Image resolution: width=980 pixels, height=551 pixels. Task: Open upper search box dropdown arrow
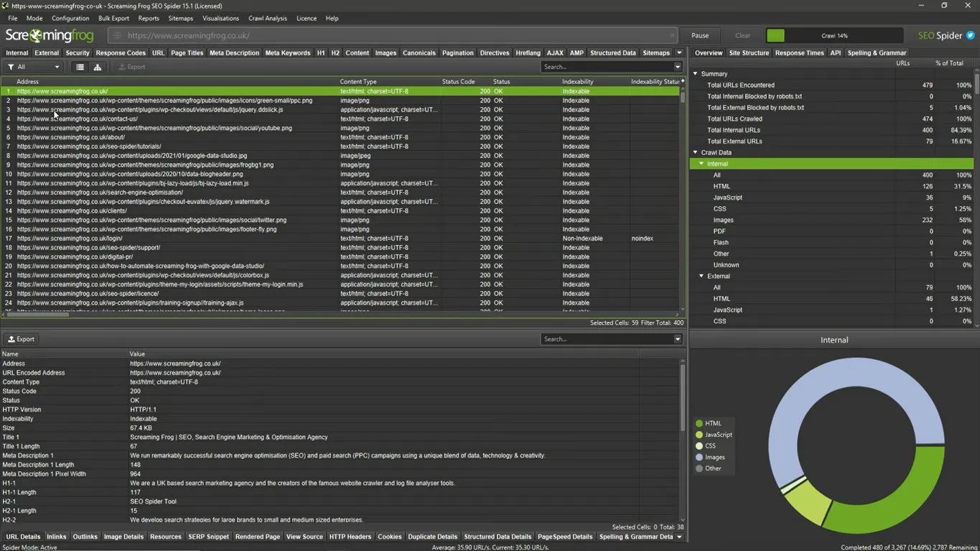coord(677,67)
